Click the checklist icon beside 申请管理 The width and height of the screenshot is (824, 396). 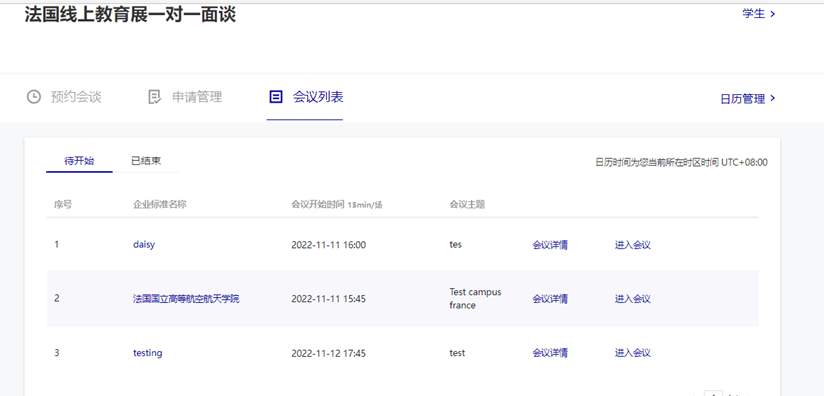point(154,97)
